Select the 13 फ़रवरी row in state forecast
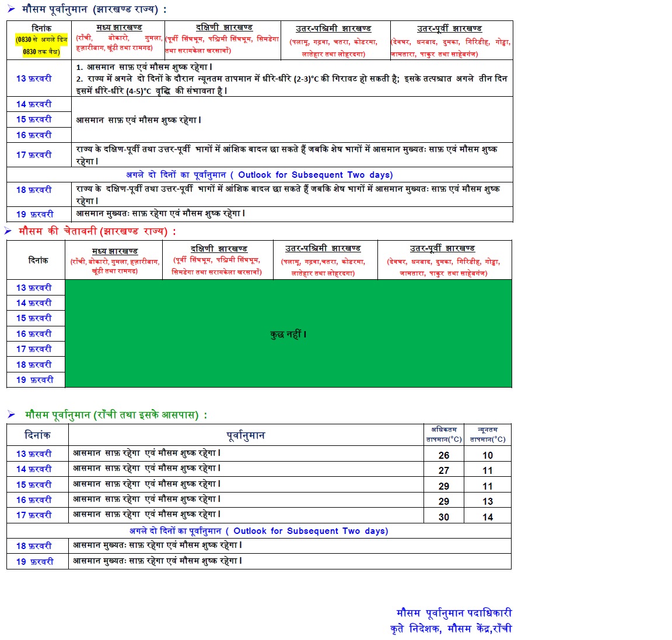The height and width of the screenshot is (640, 672). 260,78
